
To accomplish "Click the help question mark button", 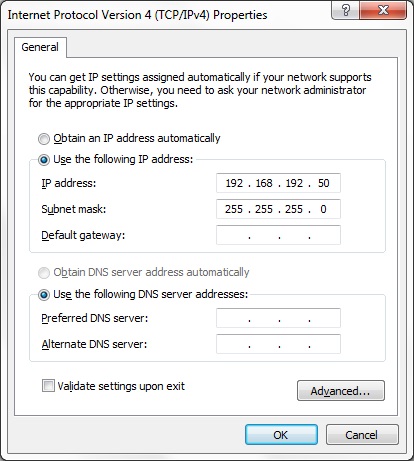I will 346,10.
